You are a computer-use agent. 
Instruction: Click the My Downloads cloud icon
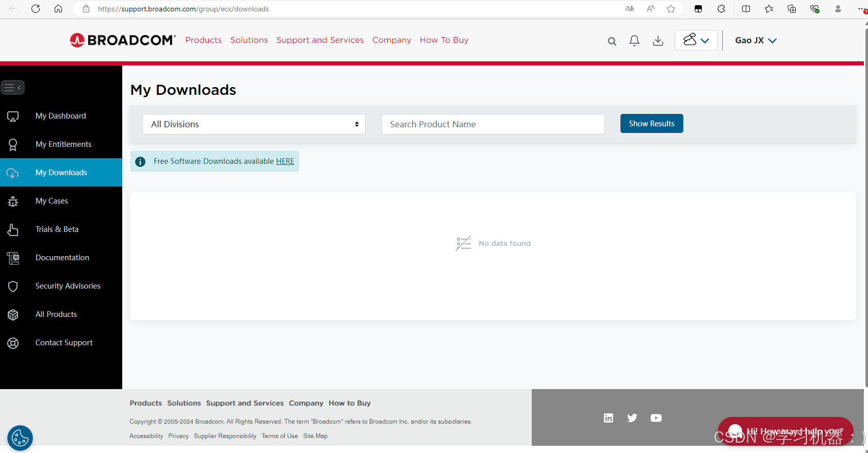click(13, 173)
